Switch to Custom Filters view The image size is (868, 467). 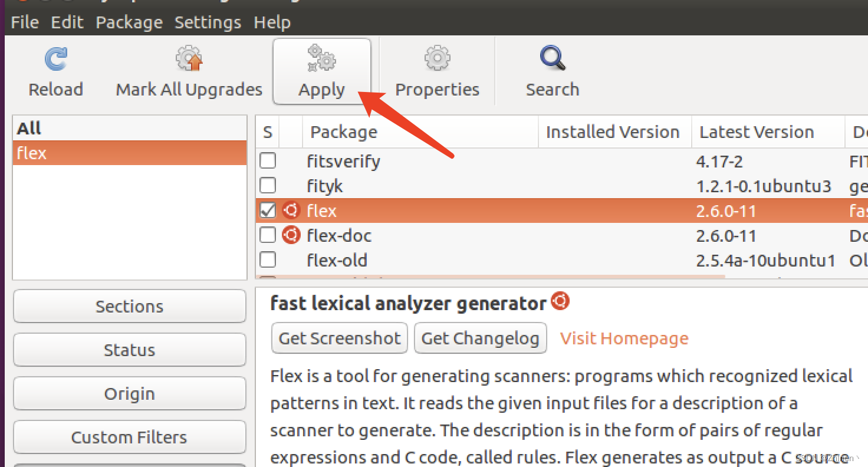(x=130, y=437)
